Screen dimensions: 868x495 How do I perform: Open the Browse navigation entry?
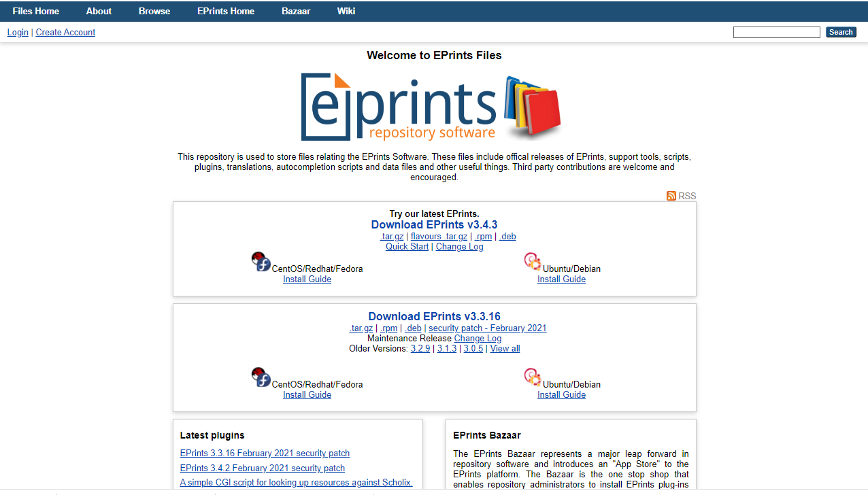coord(154,11)
